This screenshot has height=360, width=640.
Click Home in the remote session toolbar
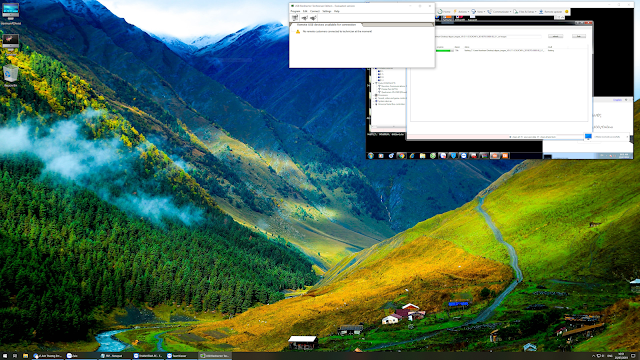(444, 11)
